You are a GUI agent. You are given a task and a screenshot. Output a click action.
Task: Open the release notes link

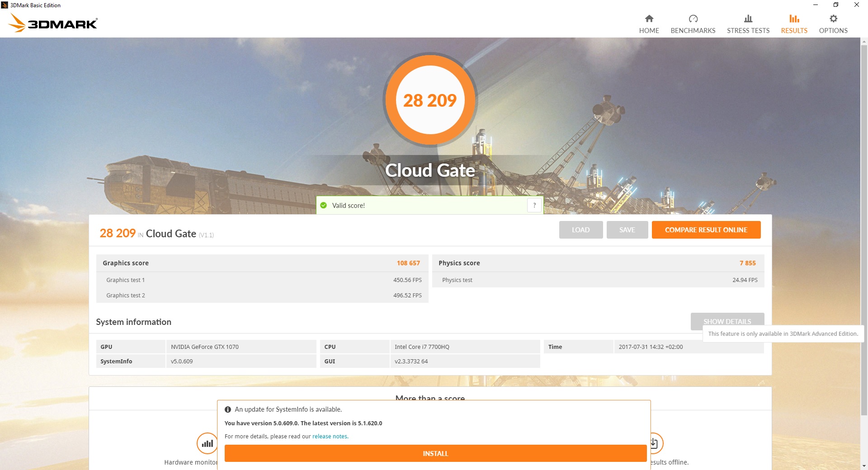coord(330,437)
